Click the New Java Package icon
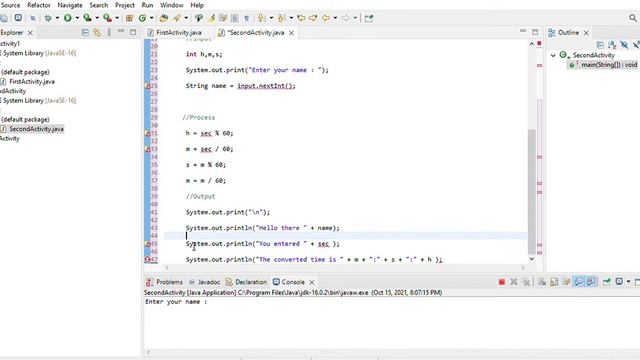This screenshot has height=360, width=640. click(x=130, y=18)
